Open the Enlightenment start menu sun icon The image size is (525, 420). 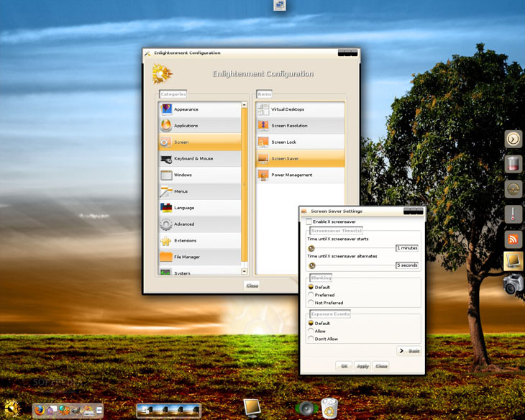pos(12,409)
